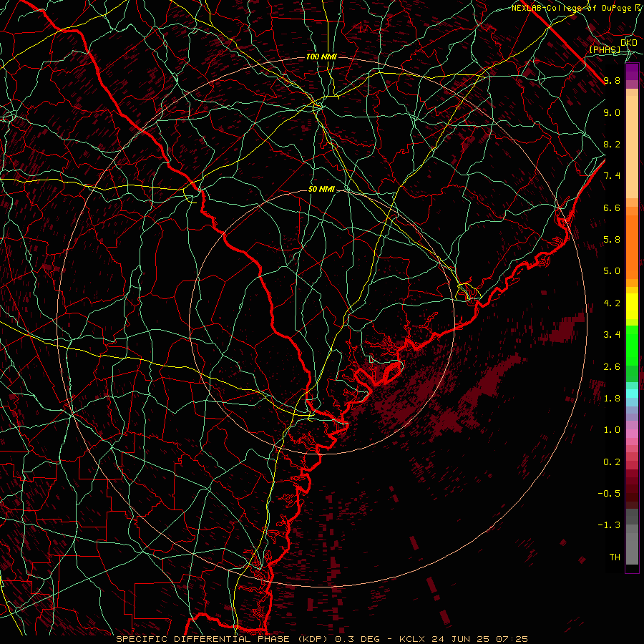The width and height of the screenshot is (644, 644).
Task: Click the 2.6 legend value
Action: click(x=612, y=367)
